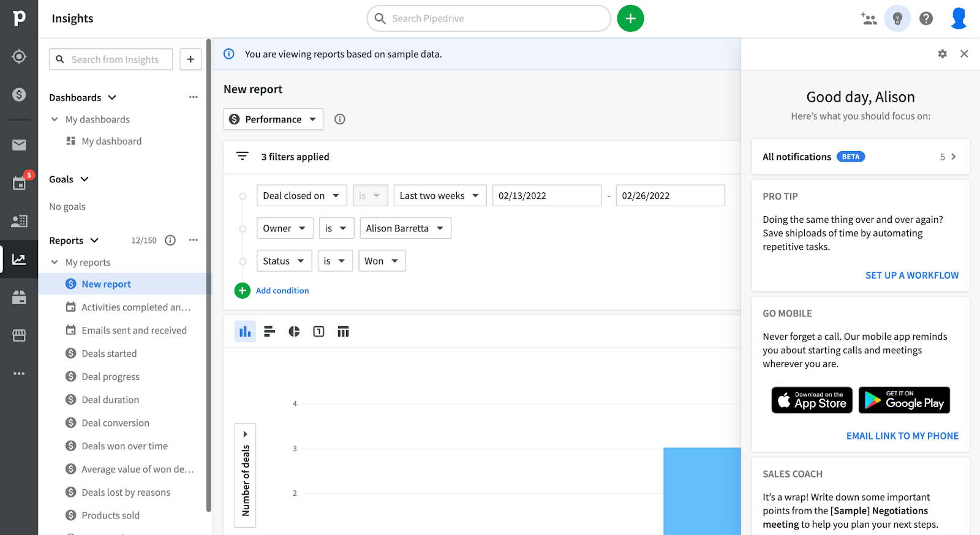Open the Alison Barretta owner dropdown

(x=405, y=228)
